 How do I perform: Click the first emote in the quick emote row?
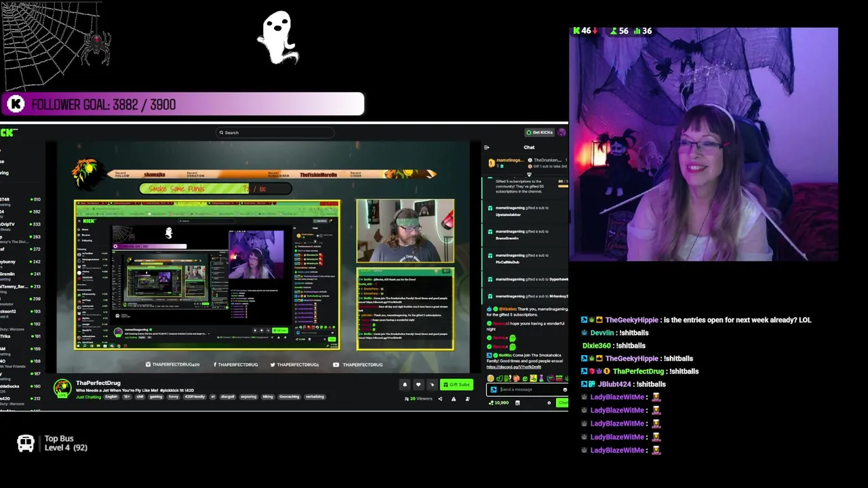490,378
